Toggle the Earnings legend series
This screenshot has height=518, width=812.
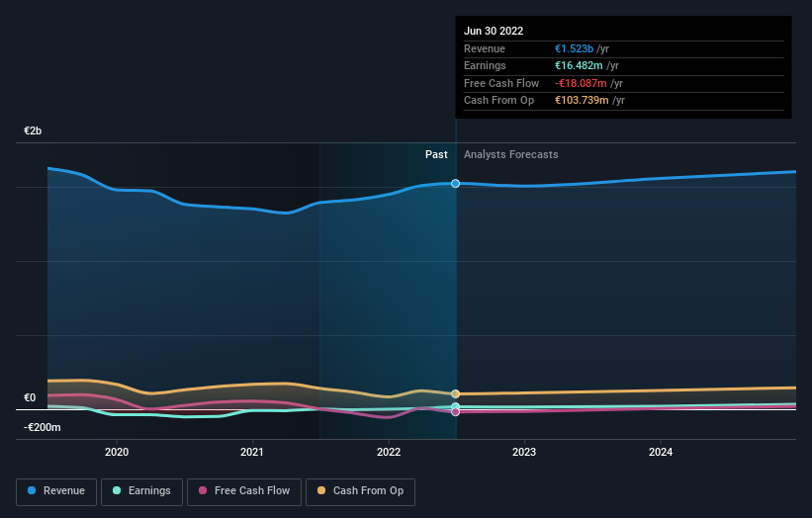[141, 491]
